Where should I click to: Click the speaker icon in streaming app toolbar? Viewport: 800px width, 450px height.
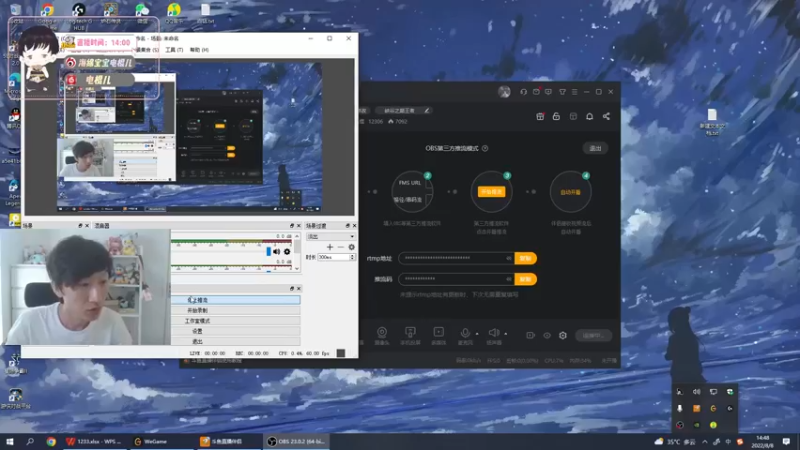click(493, 333)
